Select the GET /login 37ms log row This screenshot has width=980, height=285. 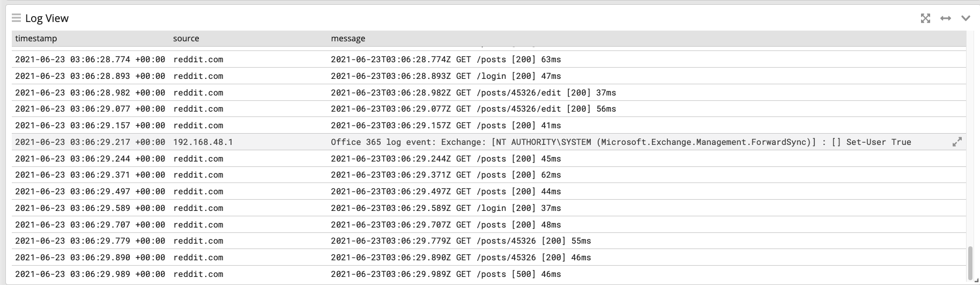coord(446,208)
